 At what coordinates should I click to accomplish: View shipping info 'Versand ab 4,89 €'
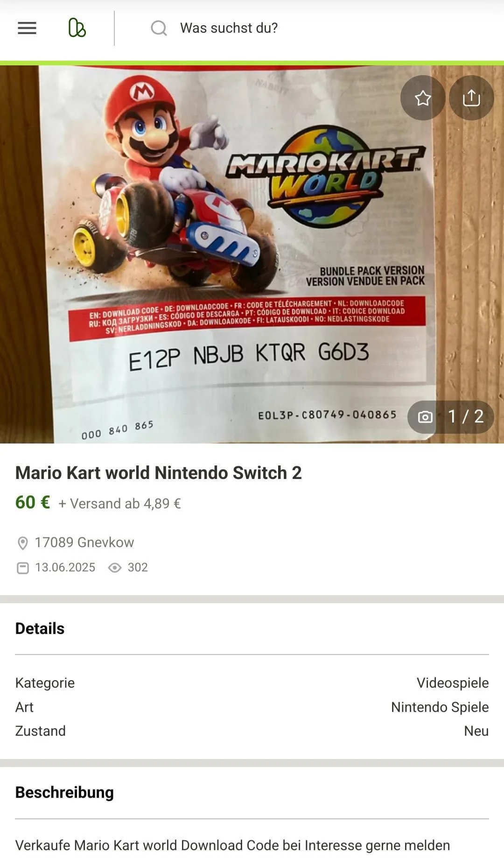click(119, 504)
